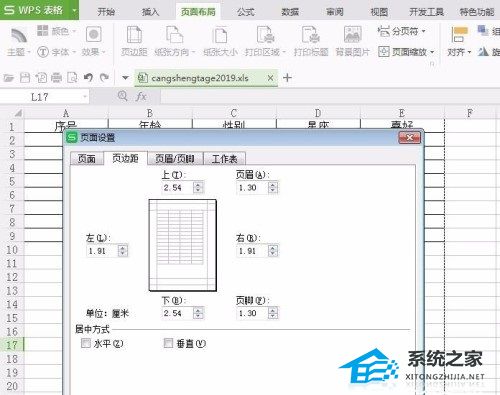Select column F header
Screen dimensions: 500x395
coord(470,113)
